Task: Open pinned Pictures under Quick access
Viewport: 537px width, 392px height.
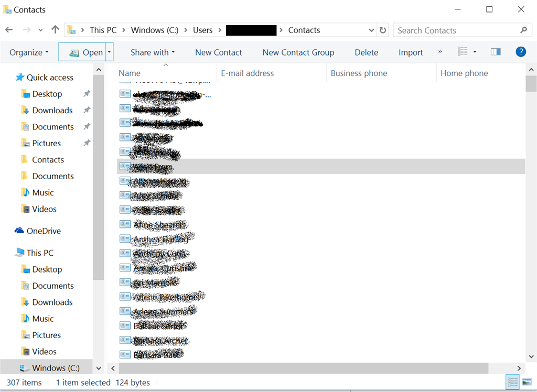Action: [x=46, y=143]
